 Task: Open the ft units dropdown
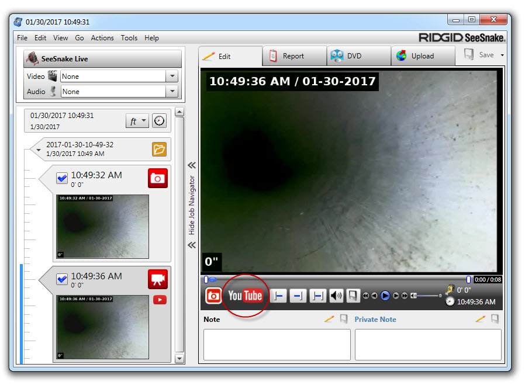137,121
